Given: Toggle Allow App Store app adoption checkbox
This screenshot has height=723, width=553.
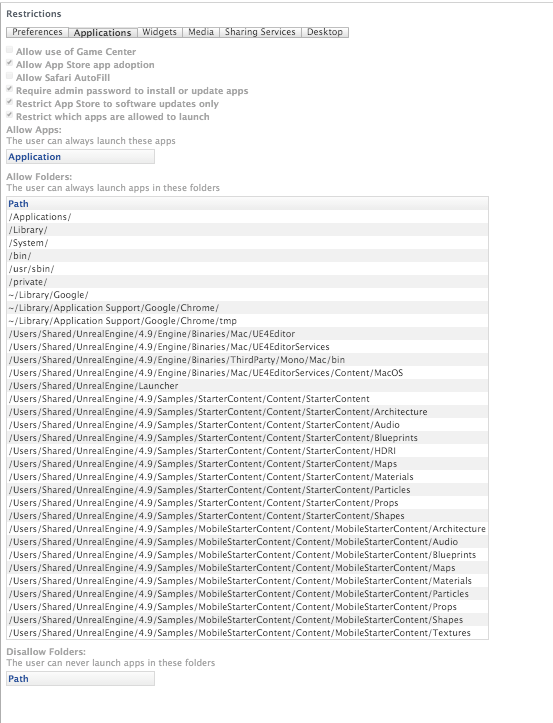Looking at the screenshot, I should [x=10, y=63].
